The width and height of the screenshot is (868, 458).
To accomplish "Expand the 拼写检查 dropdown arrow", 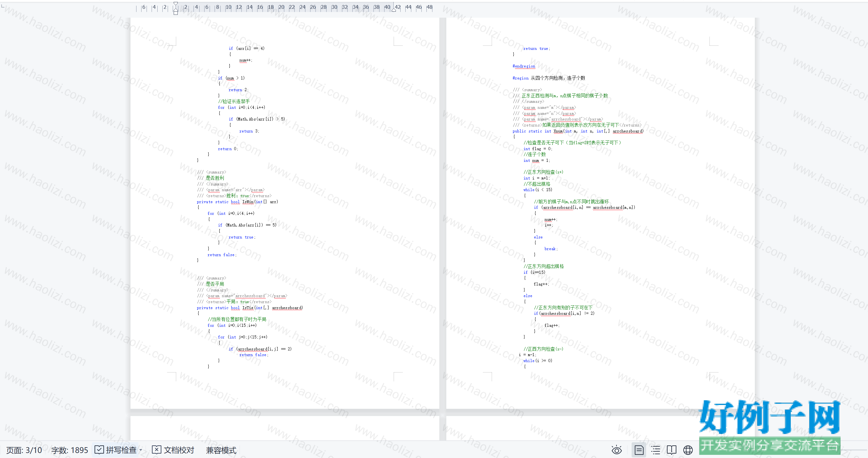I will coord(141,450).
